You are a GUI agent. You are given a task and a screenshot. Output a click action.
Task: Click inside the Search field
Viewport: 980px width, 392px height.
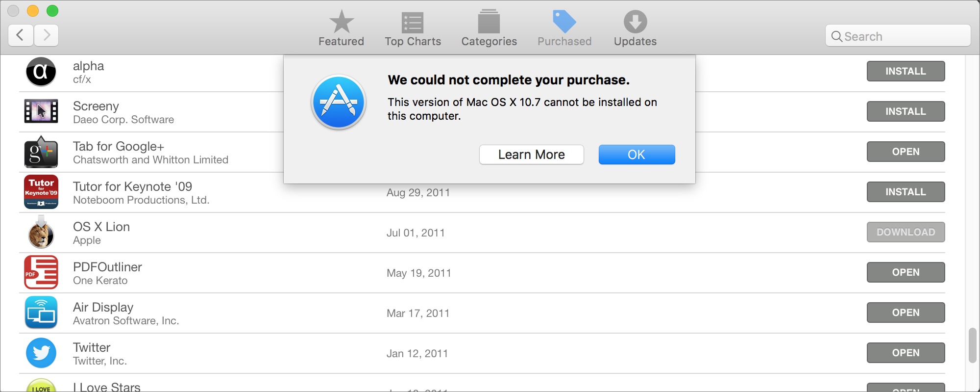pos(897,35)
